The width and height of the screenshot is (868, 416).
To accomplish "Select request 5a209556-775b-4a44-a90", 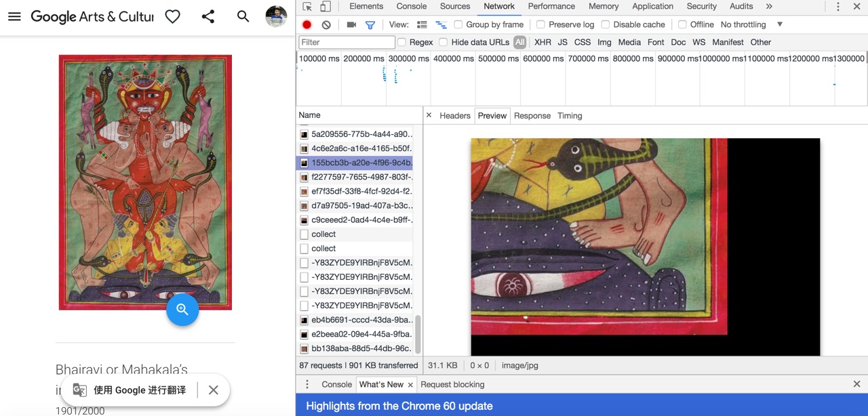I will click(356, 134).
